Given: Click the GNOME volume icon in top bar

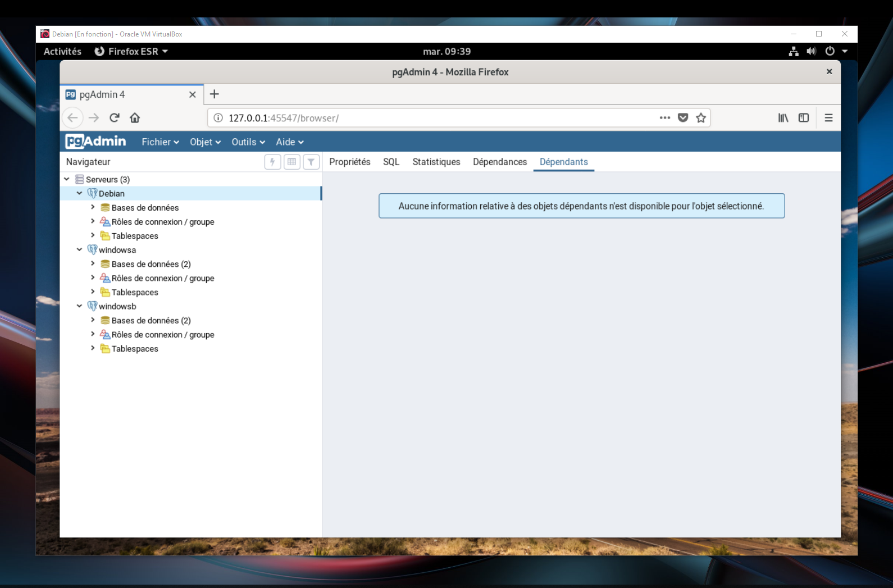Looking at the screenshot, I should [x=812, y=51].
